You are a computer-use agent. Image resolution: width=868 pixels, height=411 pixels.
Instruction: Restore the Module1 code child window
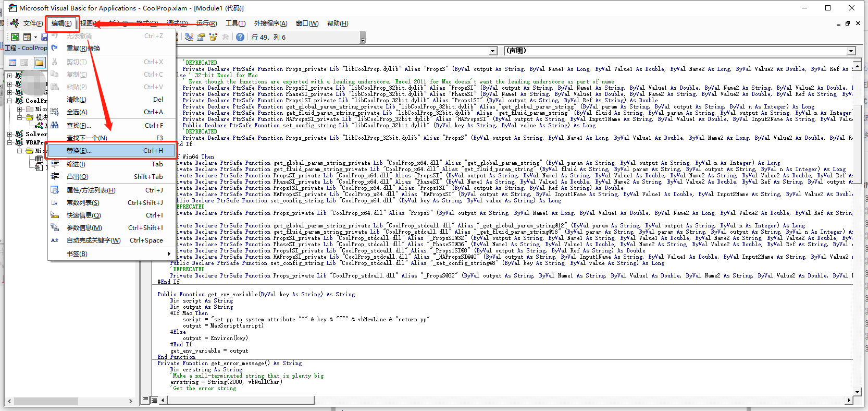pos(848,23)
